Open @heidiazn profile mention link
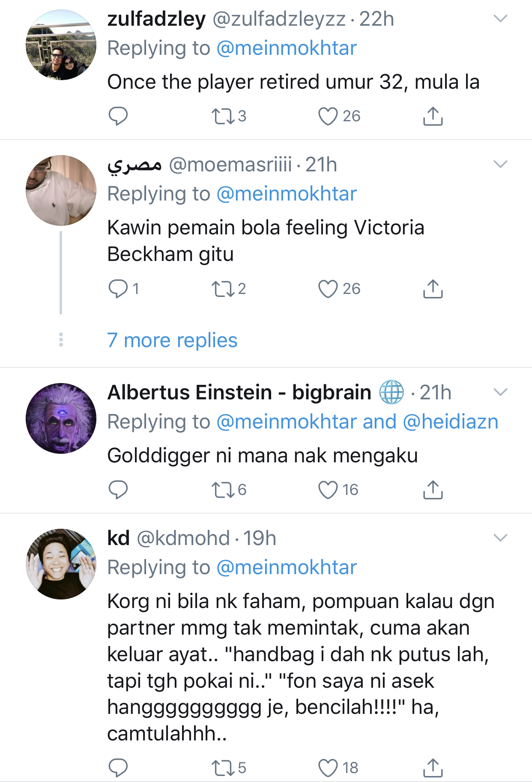532x782 pixels. pyautogui.click(x=451, y=422)
